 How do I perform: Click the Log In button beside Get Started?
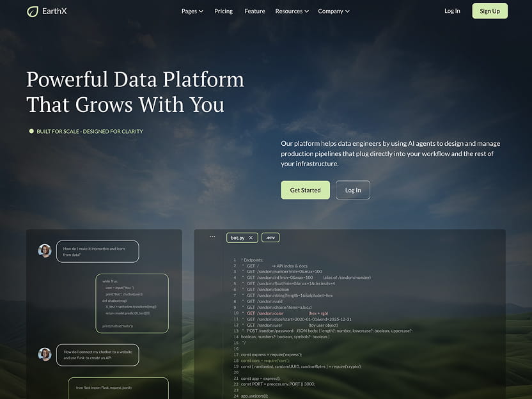click(352, 190)
